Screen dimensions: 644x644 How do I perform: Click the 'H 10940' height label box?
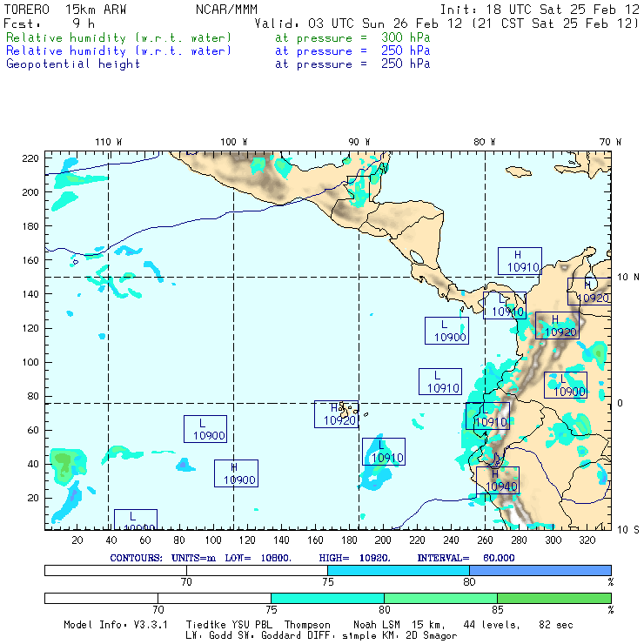[498, 480]
